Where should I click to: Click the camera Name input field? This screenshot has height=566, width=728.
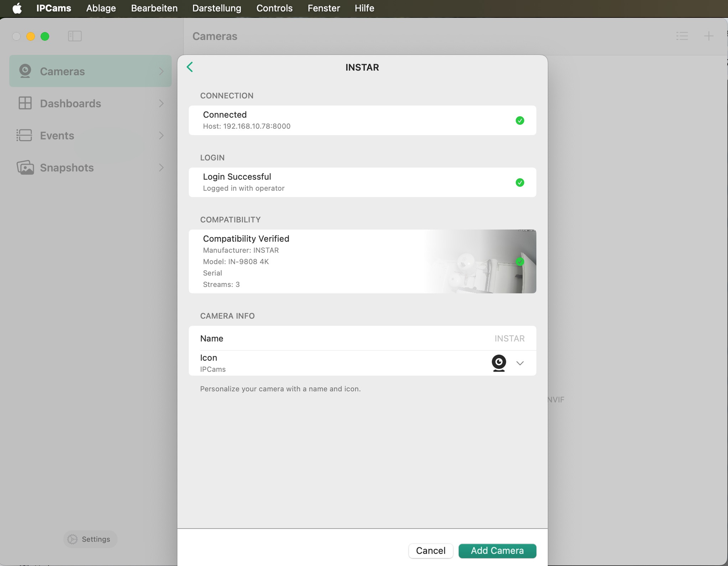(x=509, y=338)
